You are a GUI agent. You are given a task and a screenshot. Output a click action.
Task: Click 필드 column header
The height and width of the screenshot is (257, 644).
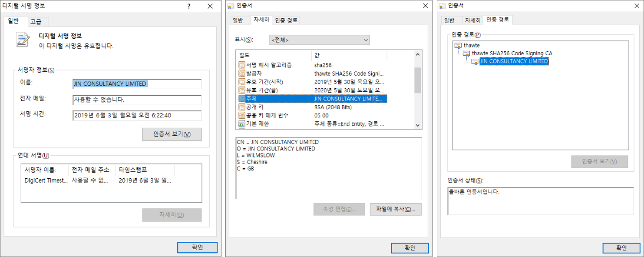point(274,56)
